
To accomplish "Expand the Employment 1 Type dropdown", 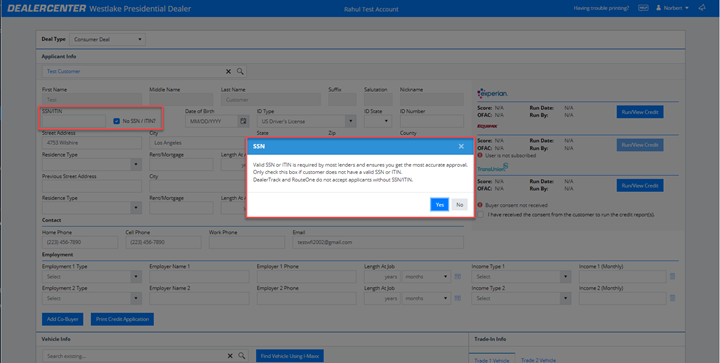I will [x=92, y=277].
